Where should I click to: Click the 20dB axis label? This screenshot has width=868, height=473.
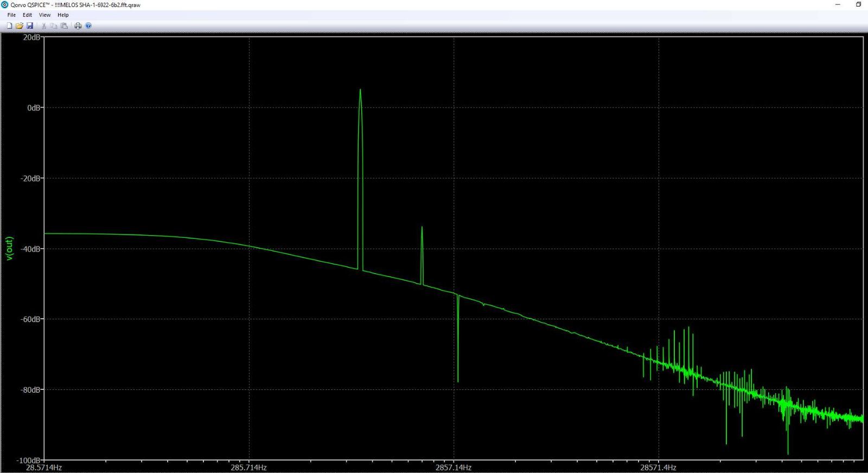tap(31, 37)
